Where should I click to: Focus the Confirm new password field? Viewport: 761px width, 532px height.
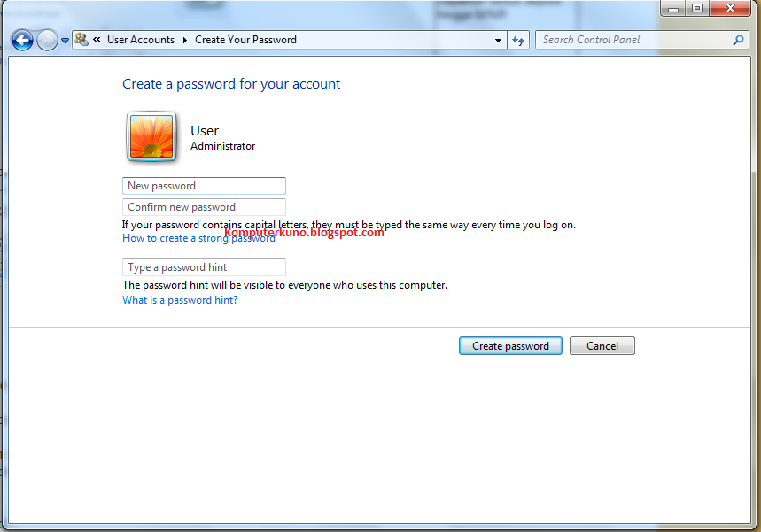click(x=204, y=207)
